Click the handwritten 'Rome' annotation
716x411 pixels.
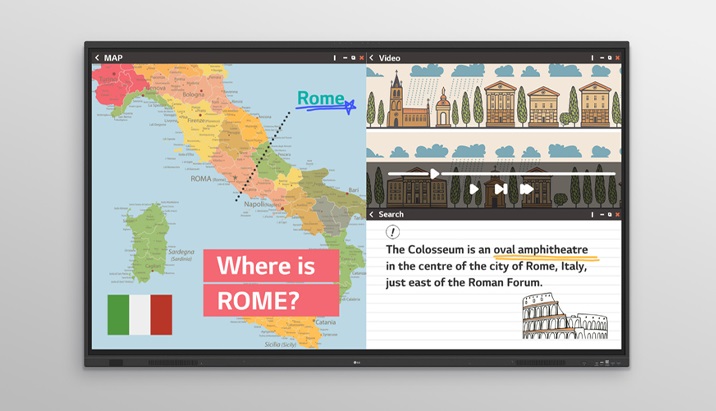pyautogui.click(x=321, y=98)
